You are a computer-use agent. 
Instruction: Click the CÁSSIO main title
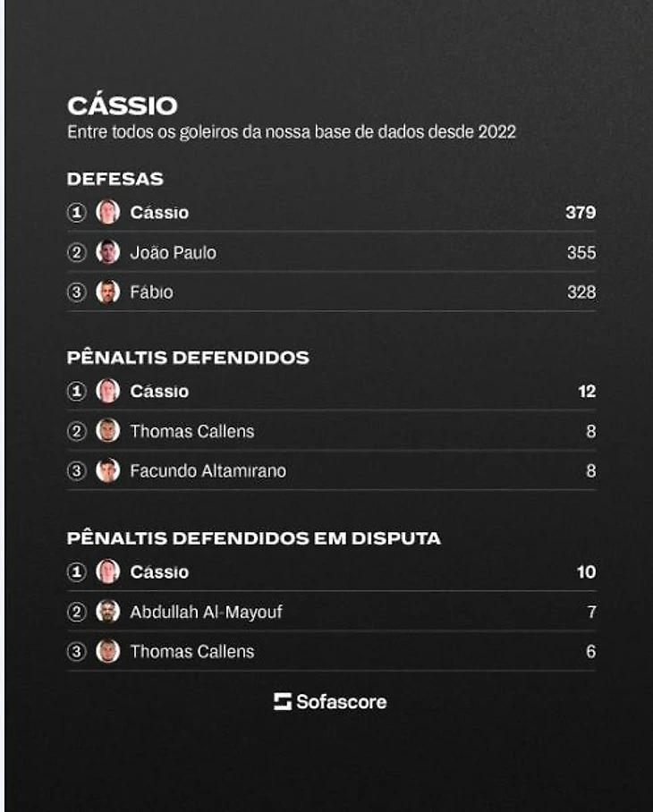click(x=122, y=106)
